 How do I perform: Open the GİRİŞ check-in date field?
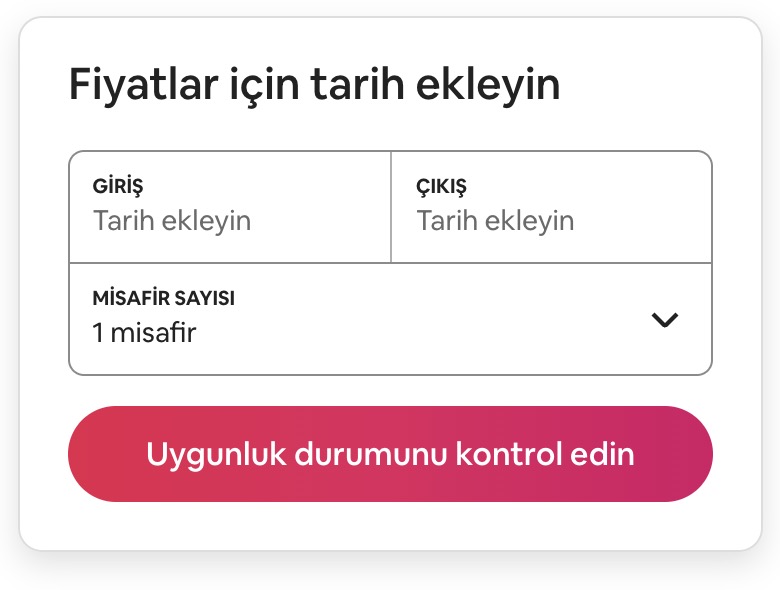pos(230,207)
